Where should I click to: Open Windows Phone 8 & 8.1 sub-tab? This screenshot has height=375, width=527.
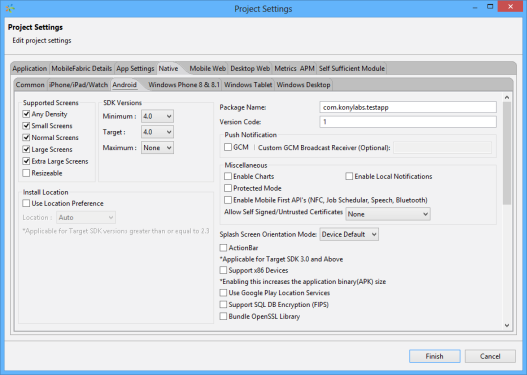(184, 85)
